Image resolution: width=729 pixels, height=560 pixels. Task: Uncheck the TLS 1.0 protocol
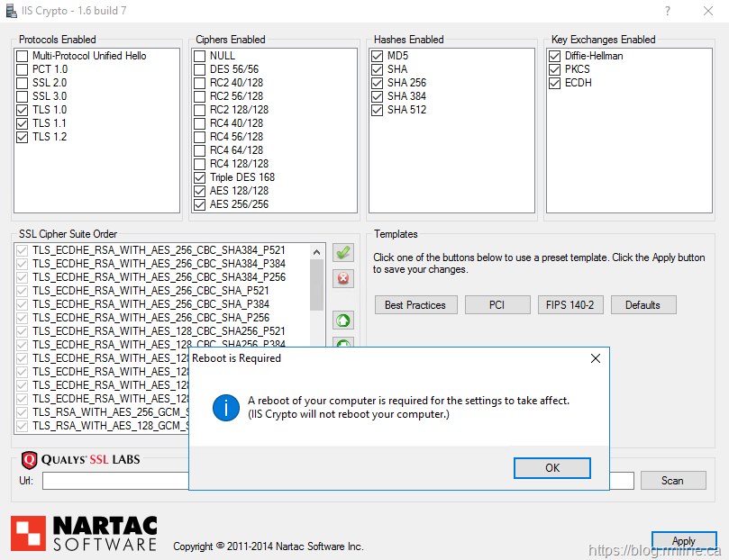[x=22, y=110]
